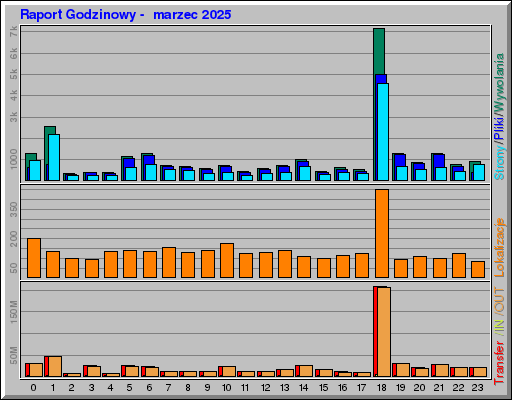Click the 200 y-axis label
The width and height of the screenshot is (512, 400).
point(13,239)
